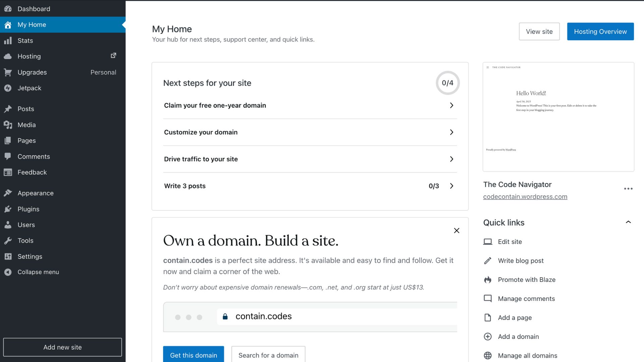Click the Hosting Overview button
Screen dimensions: 644x362
(600, 32)
